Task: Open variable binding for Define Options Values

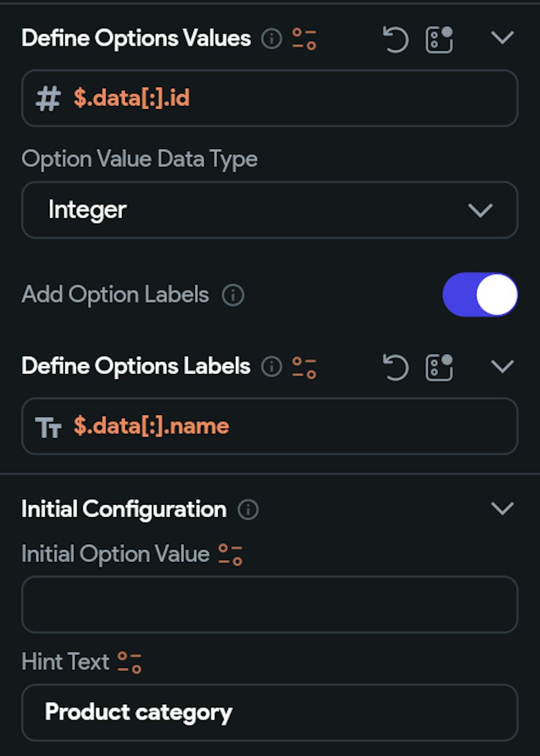Action: click(x=303, y=39)
